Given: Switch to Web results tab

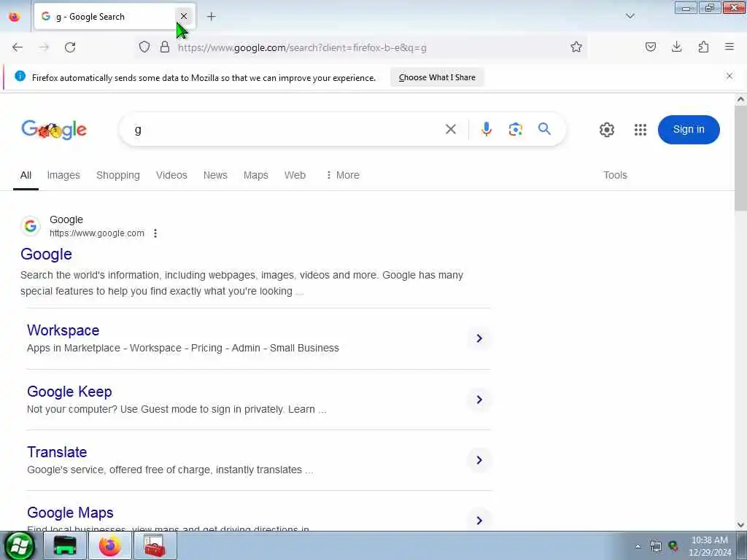Looking at the screenshot, I should (295, 175).
